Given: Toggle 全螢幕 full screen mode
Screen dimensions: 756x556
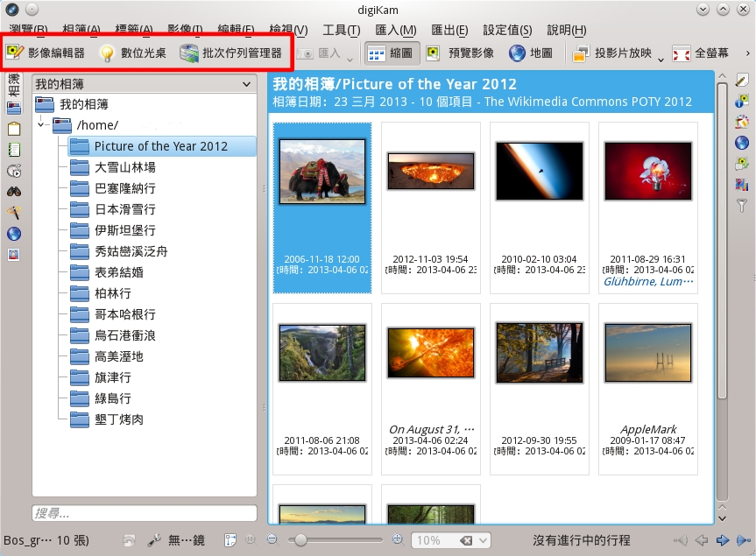Looking at the screenshot, I should (700, 53).
